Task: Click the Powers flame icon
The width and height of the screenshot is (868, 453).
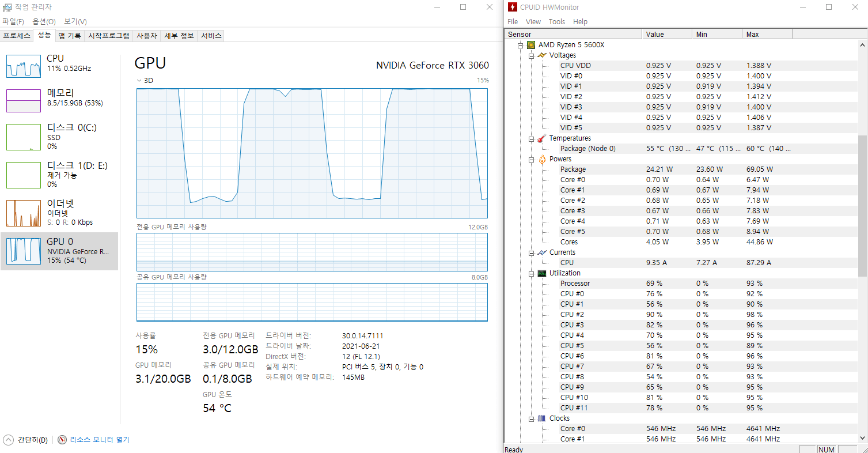Action: click(x=541, y=159)
